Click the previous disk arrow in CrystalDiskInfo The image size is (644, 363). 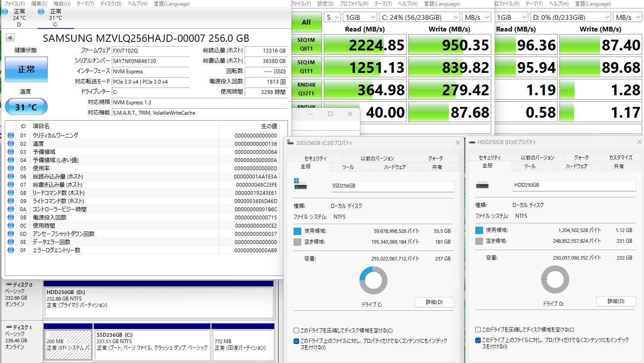coord(10,38)
